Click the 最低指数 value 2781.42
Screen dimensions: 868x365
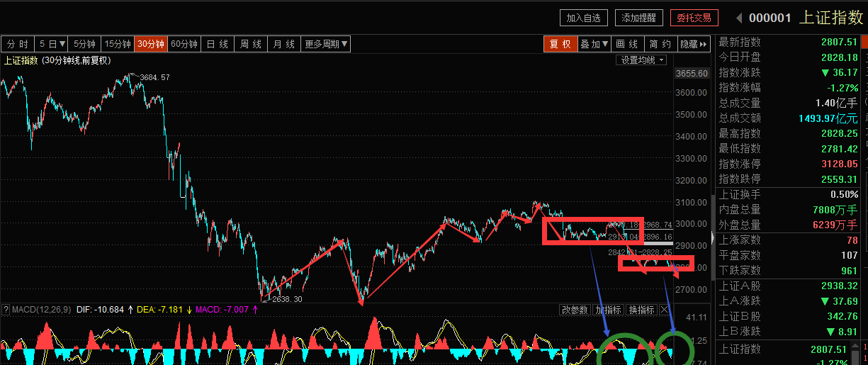(x=840, y=148)
